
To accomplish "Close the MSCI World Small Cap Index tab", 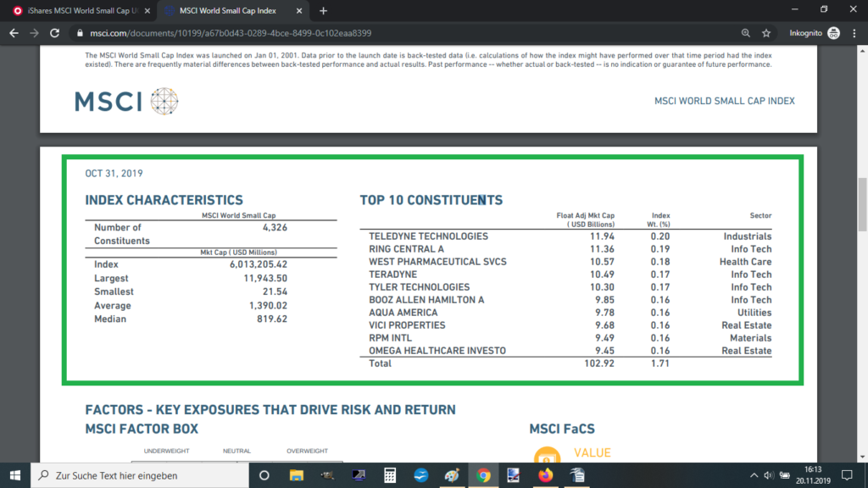I will pyautogui.click(x=299, y=10).
